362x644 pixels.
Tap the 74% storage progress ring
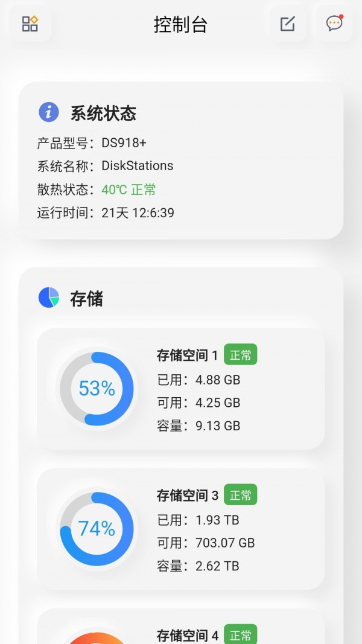[x=97, y=528]
